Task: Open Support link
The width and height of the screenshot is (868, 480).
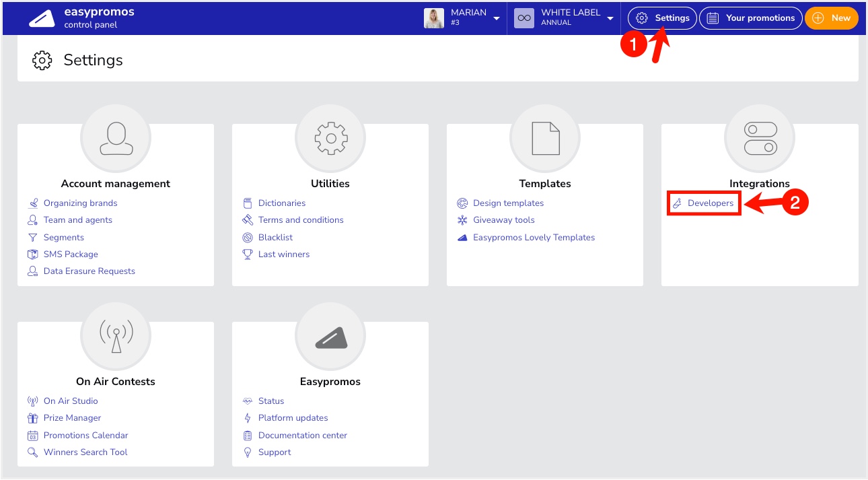Action: (275, 452)
